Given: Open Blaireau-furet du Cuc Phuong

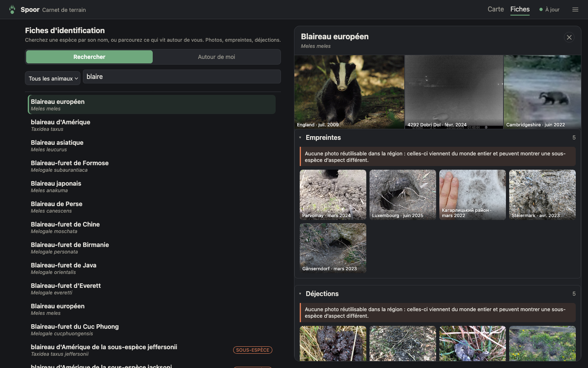Looking at the screenshot, I should pos(151,330).
